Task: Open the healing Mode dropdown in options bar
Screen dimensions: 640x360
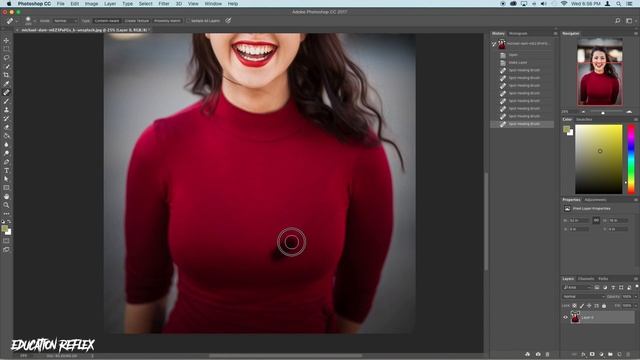Action: (x=65, y=20)
